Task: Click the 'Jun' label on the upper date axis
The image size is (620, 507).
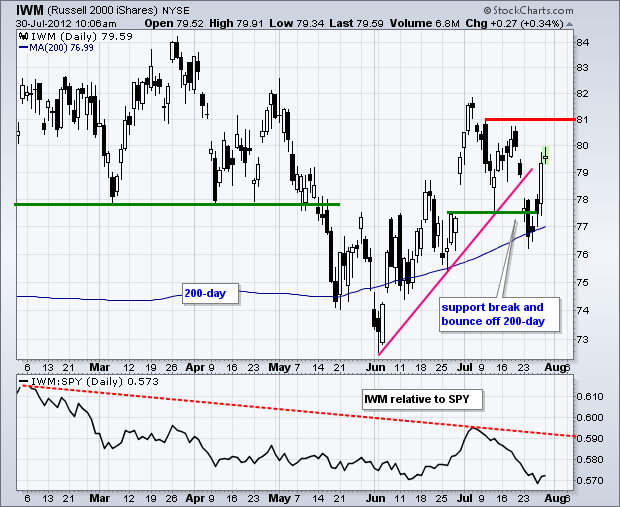Action: (x=376, y=367)
